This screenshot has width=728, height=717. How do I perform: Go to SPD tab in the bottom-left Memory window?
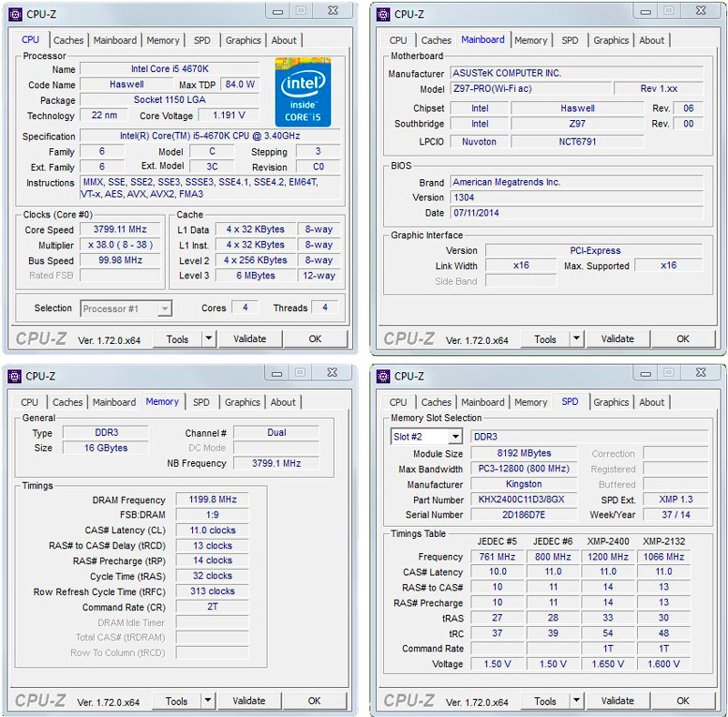tap(201, 402)
